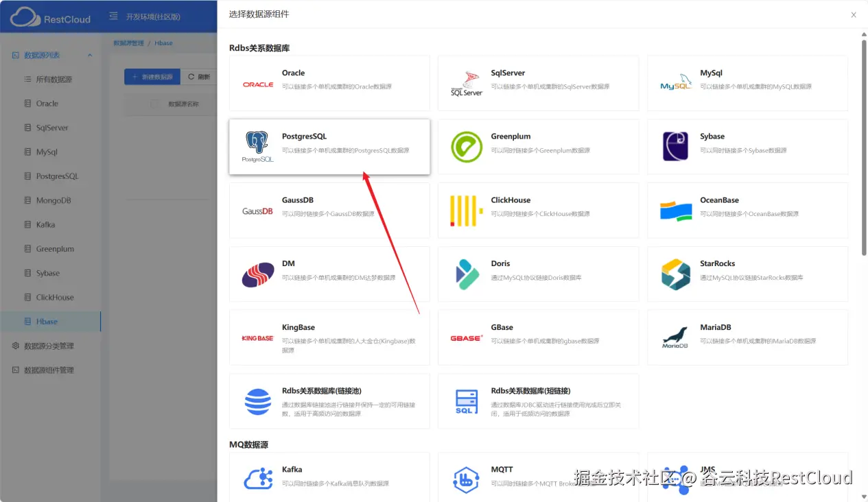The height and width of the screenshot is (502, 868).
Task: Click the KingBase logo
Action: tap(258, 338)
